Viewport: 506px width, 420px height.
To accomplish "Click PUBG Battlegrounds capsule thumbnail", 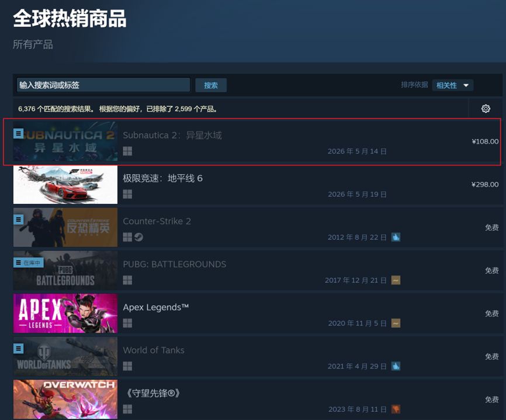I will (x=65, y=270).
